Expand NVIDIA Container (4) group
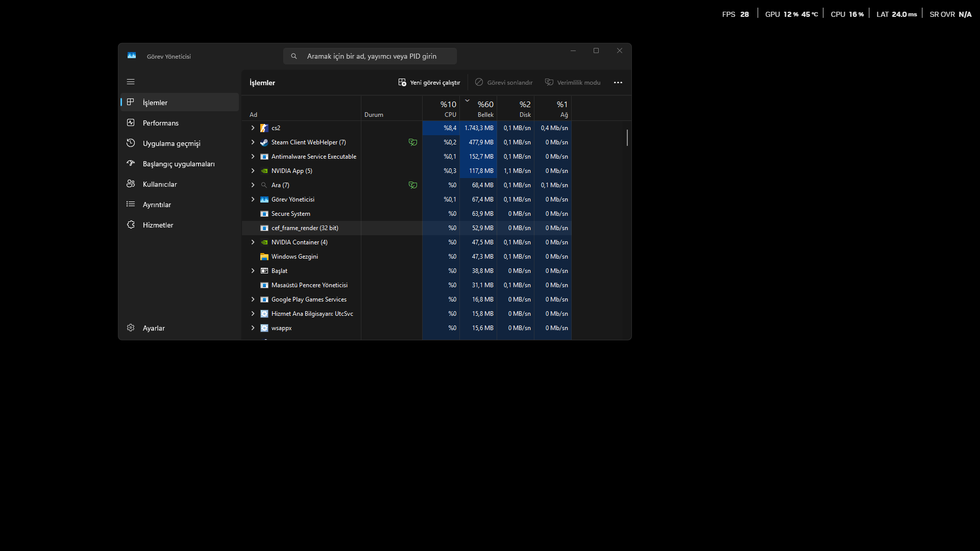This screenshot has width=980, height=551. [x=253, y=242]
